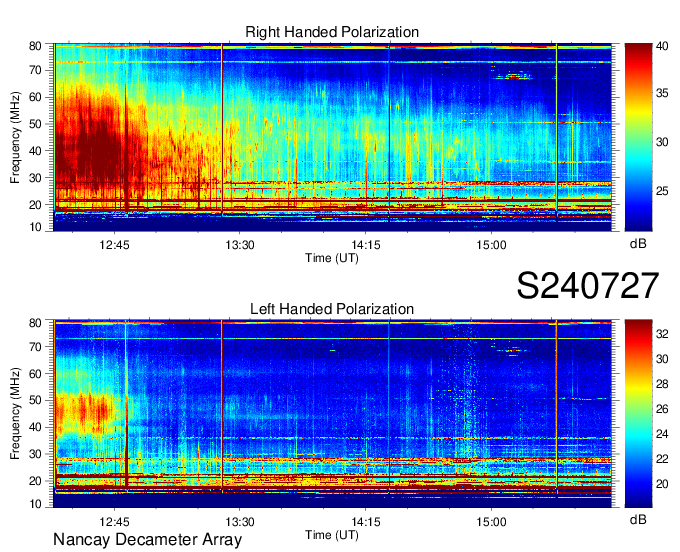This screenshot has height=552, width=680.
Task: Click 15:00 tick label under Left Handed plot
Action: click(491, 522)
